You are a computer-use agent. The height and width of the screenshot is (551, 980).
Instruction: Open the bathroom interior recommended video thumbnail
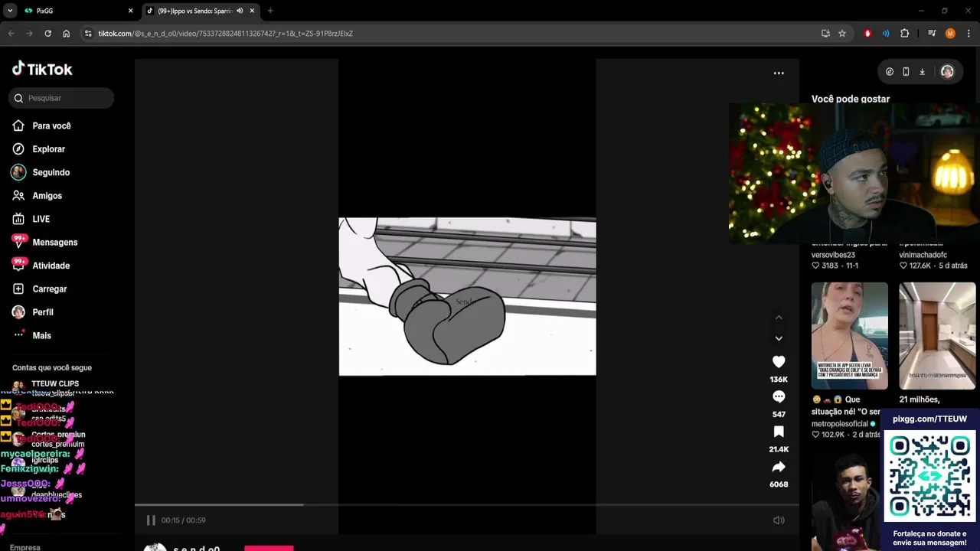[938, 336]
